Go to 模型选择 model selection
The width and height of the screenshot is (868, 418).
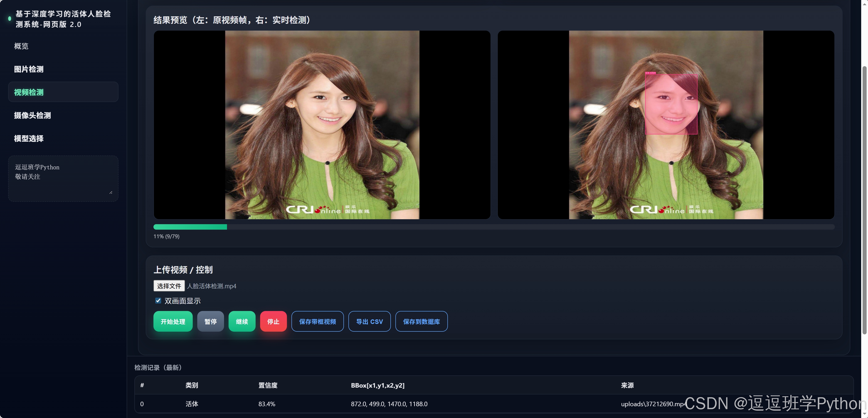[29, 139]
